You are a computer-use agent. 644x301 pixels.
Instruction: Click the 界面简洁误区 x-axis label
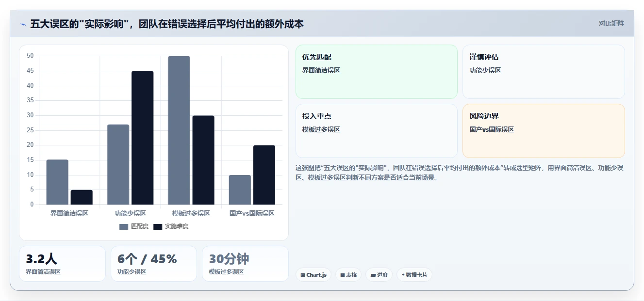69,213
